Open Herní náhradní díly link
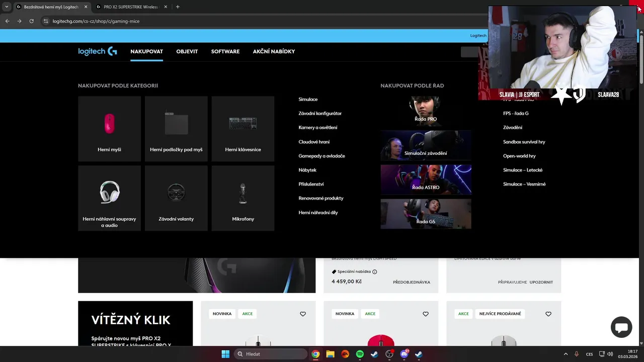644x362 pixels. pyautogui.click(x=318, y=213)
